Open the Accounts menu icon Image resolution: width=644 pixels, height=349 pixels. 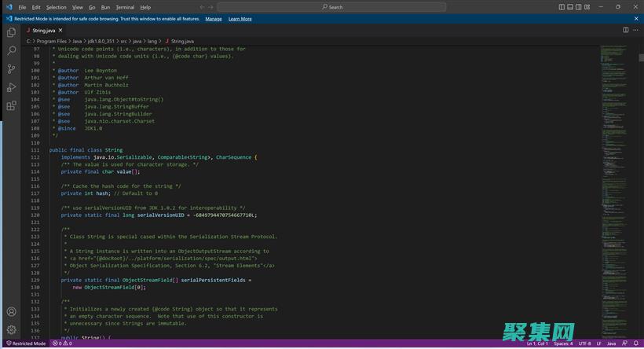[x=11, y=312]
